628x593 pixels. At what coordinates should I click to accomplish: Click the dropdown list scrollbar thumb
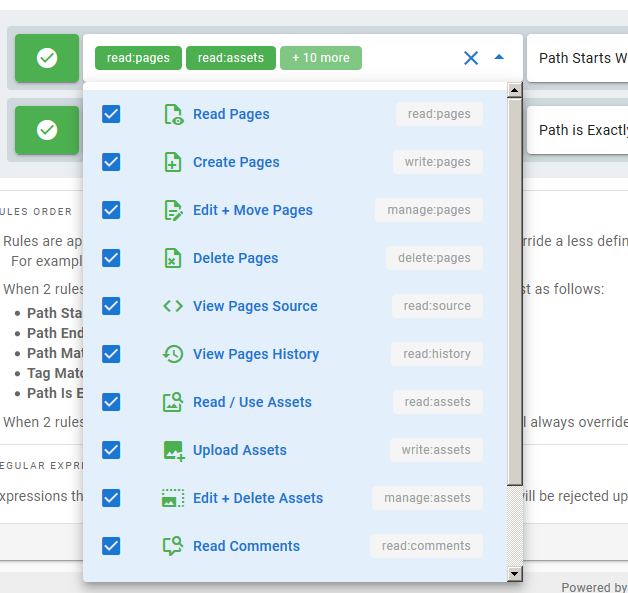click(x=515, y=292)
